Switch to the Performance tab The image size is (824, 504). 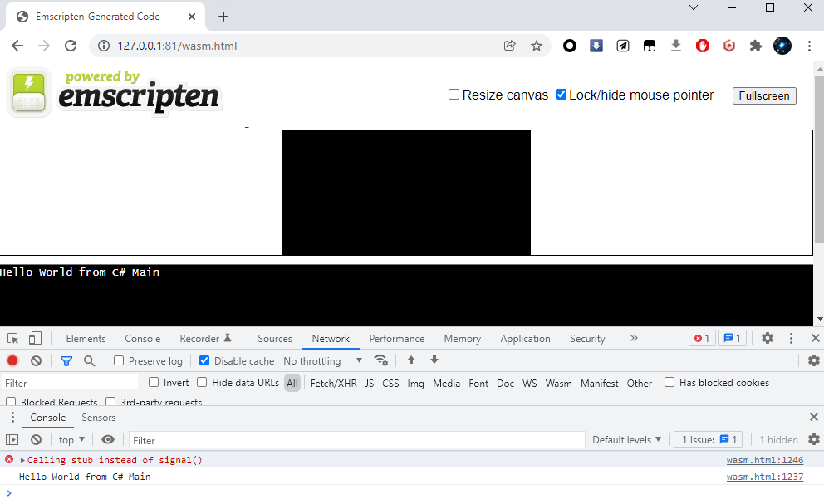point(397,339)
